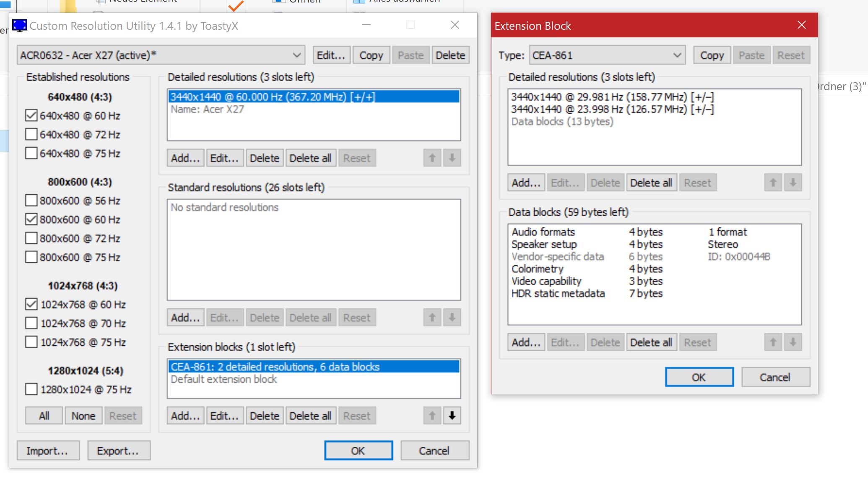The height and width of the screenshot is (480, 868).
Task: Select 3440x1440 @ 29.981 Hz resolution entry
Action: coord(612,97)
